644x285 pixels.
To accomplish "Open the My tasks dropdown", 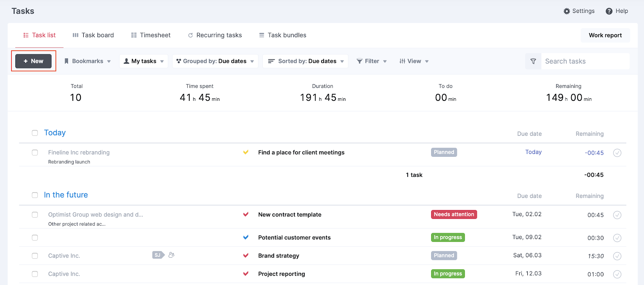I will pos(144,61).
